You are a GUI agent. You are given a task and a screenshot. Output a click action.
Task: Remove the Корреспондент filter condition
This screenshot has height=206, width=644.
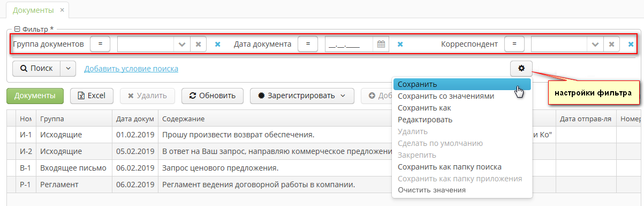631,45
